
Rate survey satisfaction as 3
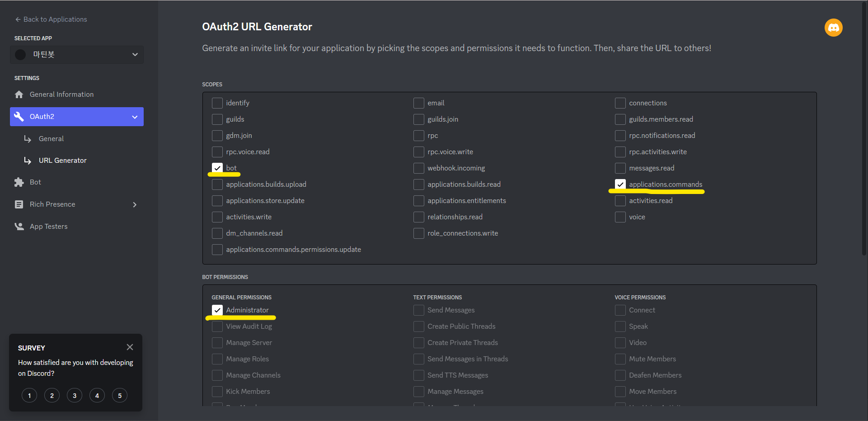tap(75, 396)
